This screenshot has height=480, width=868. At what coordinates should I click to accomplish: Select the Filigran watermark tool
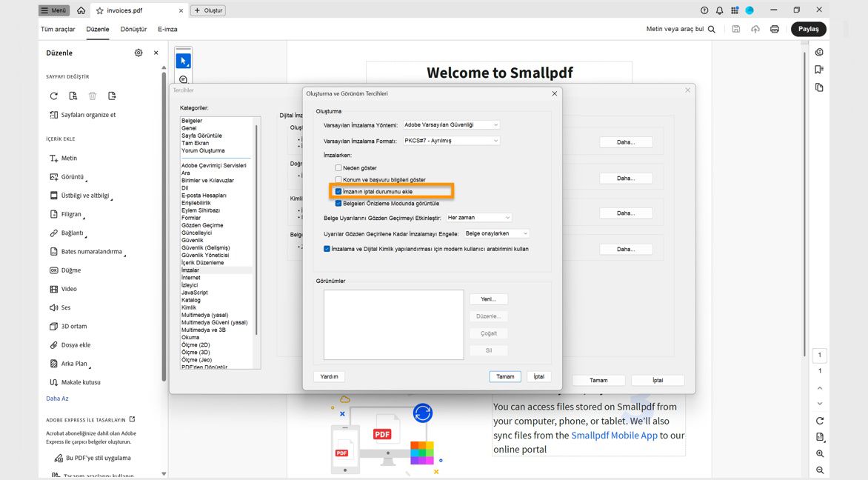coord(66,214)
